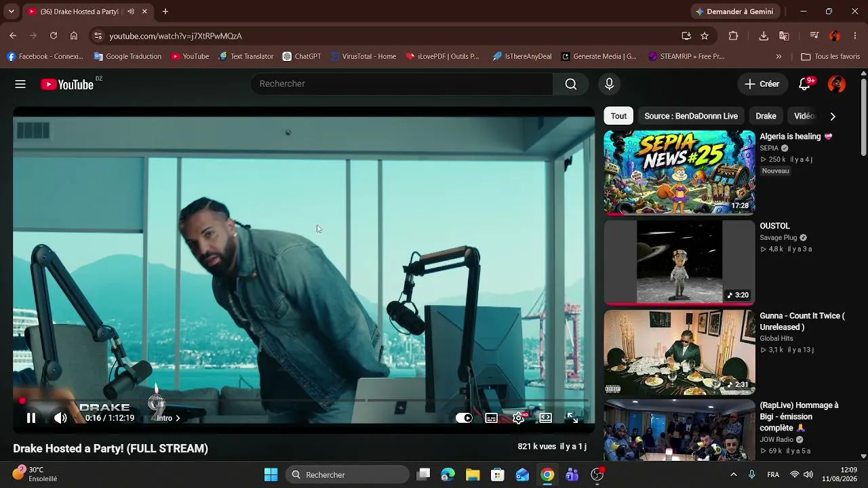This screenshot has height=488, width=868.
Task: Open the Windows Start menu
Action: tap(271, 474)
